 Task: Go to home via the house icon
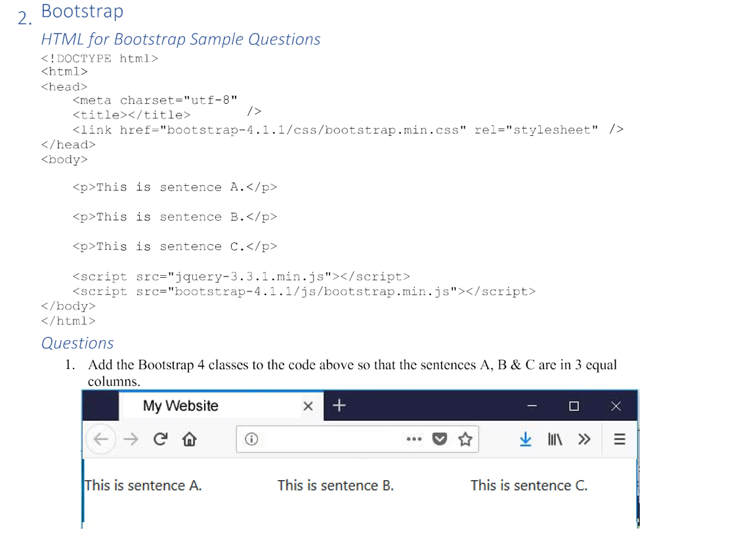[190, 439]
